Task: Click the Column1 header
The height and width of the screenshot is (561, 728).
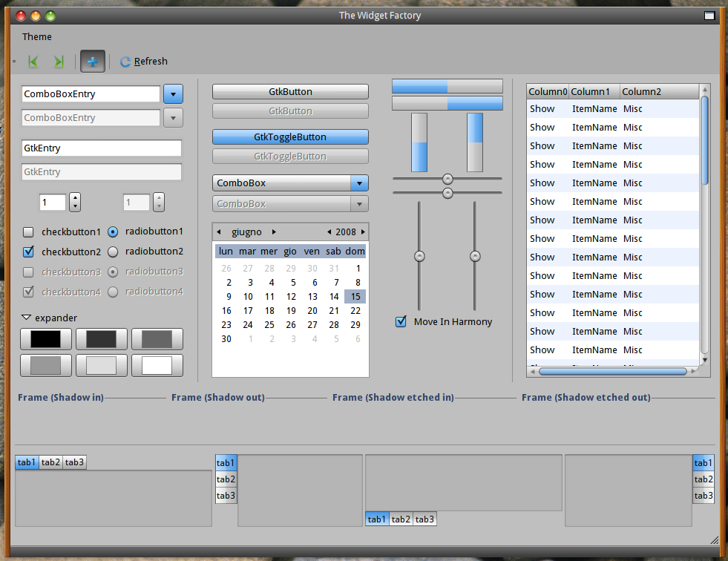Action: point(594,91)
